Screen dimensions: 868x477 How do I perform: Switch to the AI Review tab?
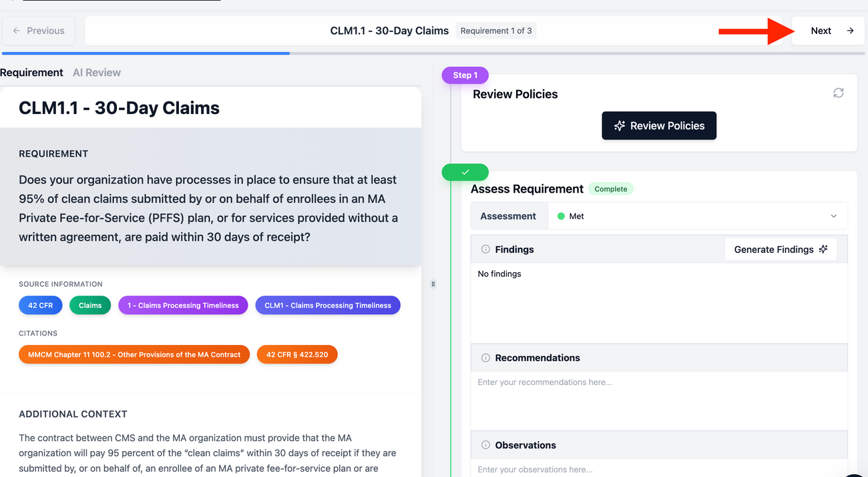[x=97, y=72]
